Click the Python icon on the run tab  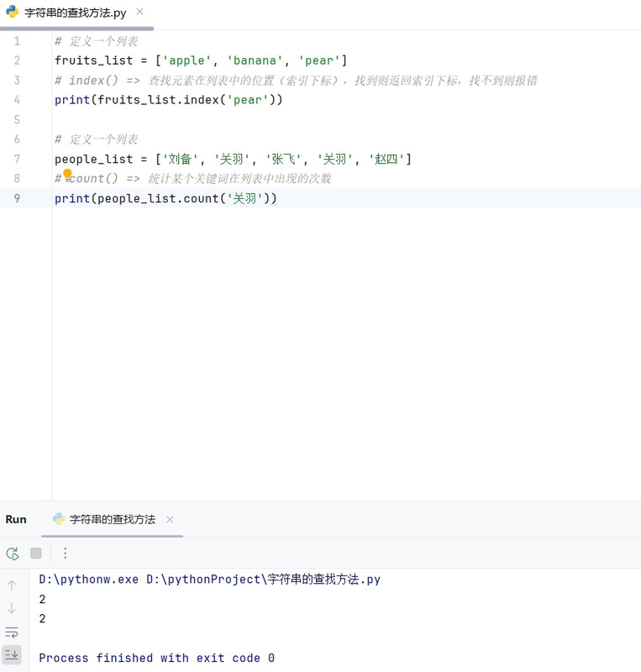click(58, 519)
